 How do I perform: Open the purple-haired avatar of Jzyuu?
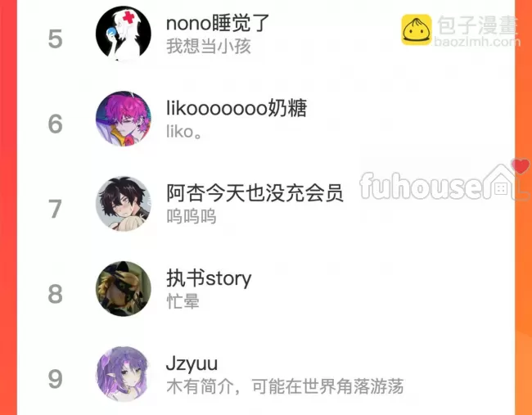click(x=123, y=373)
